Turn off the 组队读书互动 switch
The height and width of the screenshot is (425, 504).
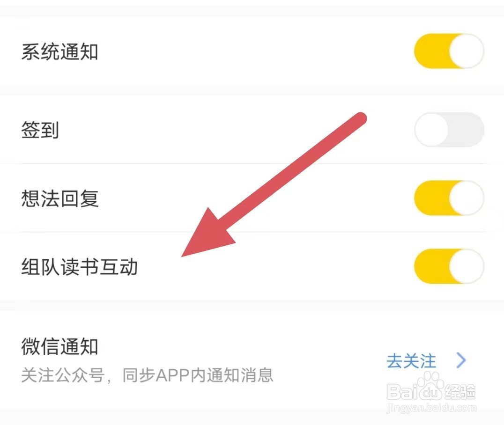click(x=449, y=266)
